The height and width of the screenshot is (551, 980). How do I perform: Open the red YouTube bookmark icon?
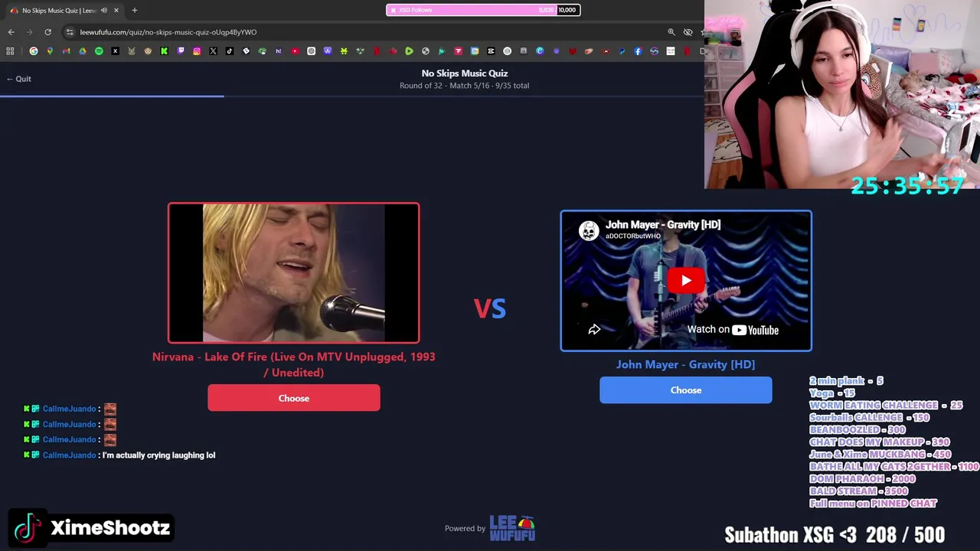pos(295,51)
